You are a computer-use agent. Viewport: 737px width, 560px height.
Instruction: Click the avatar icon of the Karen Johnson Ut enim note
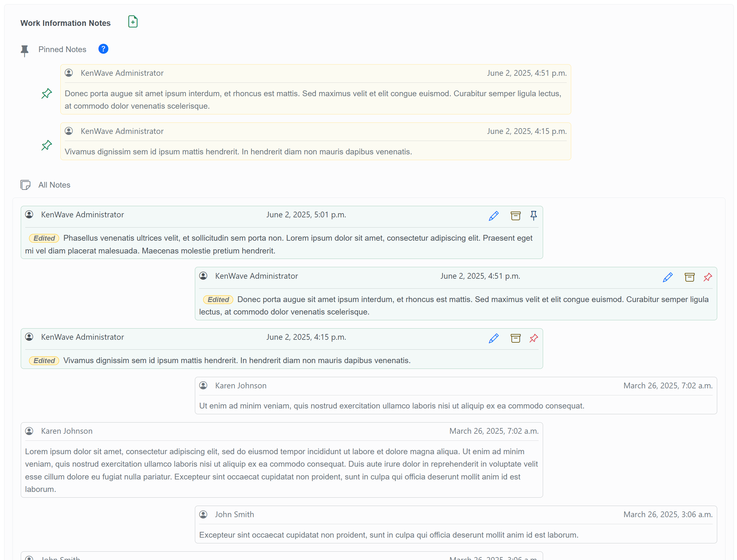point(203,386)
